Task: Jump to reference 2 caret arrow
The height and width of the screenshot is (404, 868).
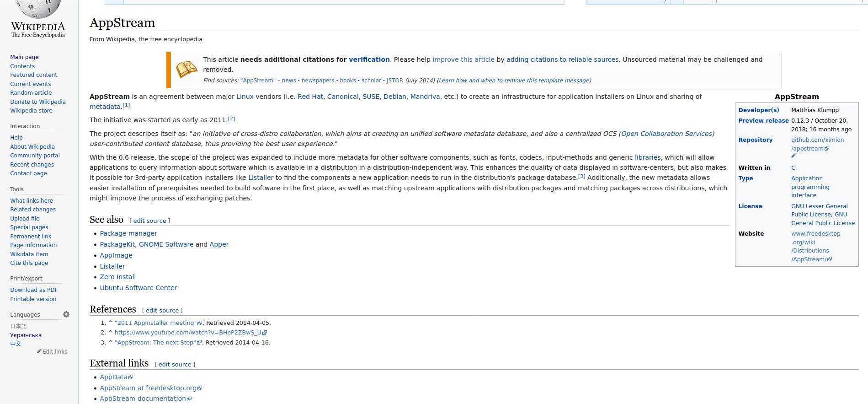Action: (110, 332)
